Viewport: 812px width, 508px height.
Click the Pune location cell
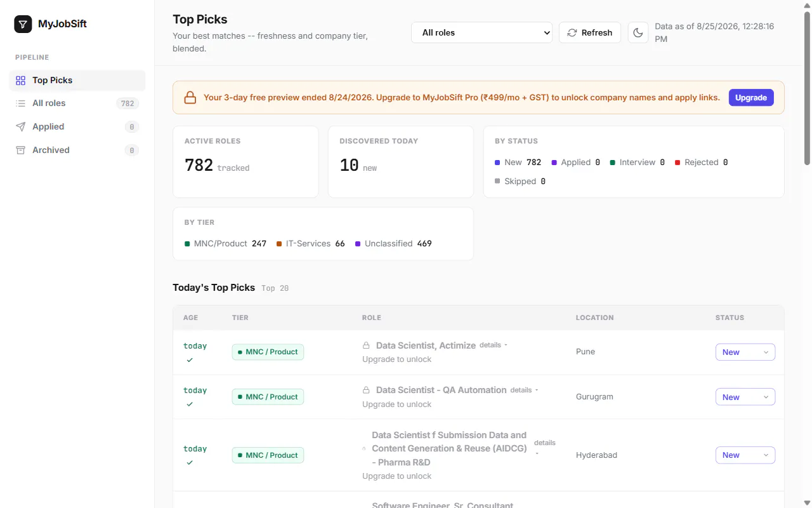click(x=586, y=352)
